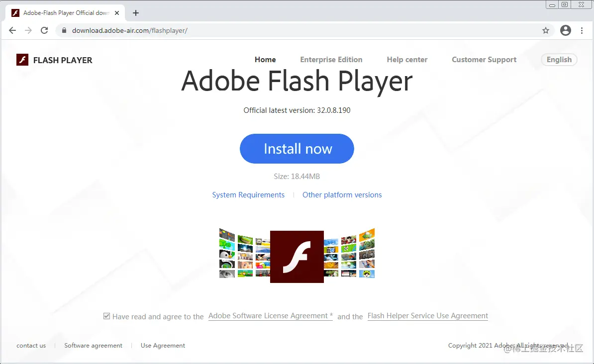
Task: Click the Install now button
Action: (x=297, y=149)
